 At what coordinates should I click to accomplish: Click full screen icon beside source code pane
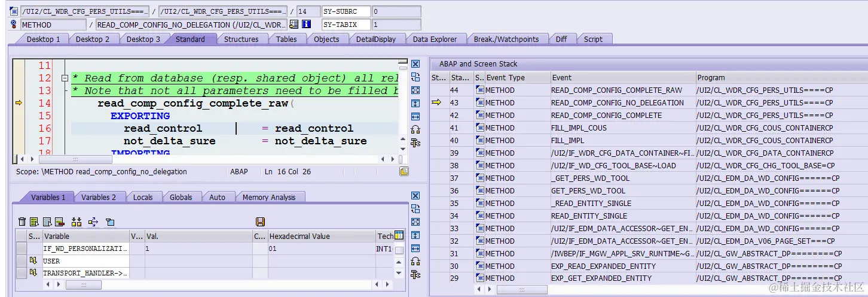coord(415,90)
